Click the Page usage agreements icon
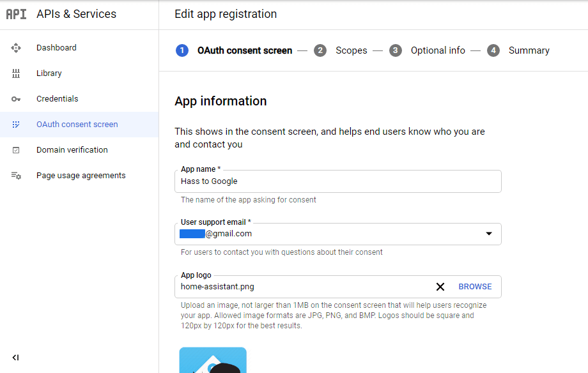Screen dimensions: 588x373 16,176
